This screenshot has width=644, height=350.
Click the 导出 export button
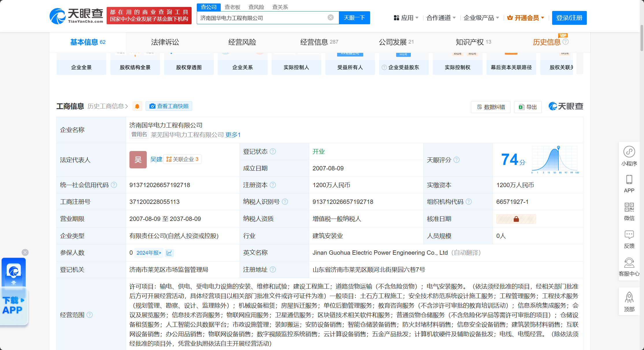point(528,107)
